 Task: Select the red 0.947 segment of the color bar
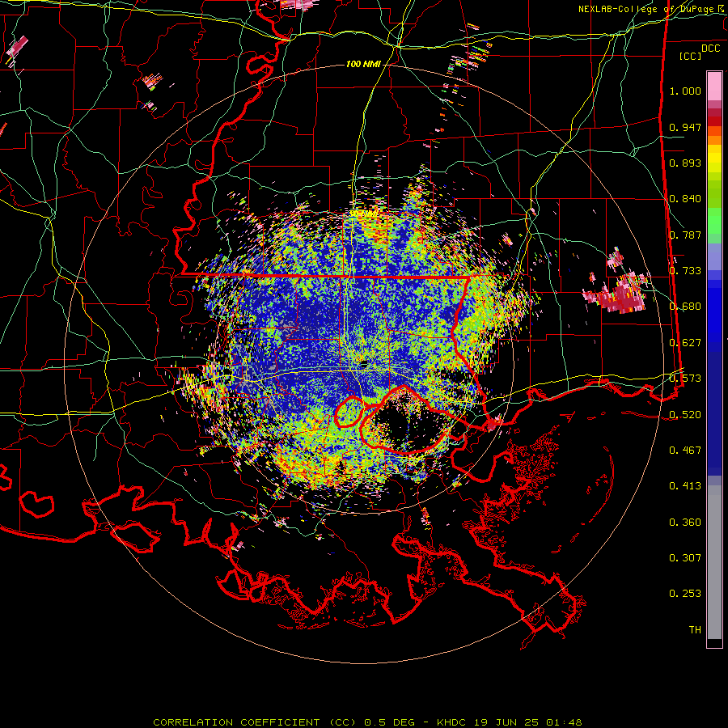pyautogui.click(x=714, y=121)
